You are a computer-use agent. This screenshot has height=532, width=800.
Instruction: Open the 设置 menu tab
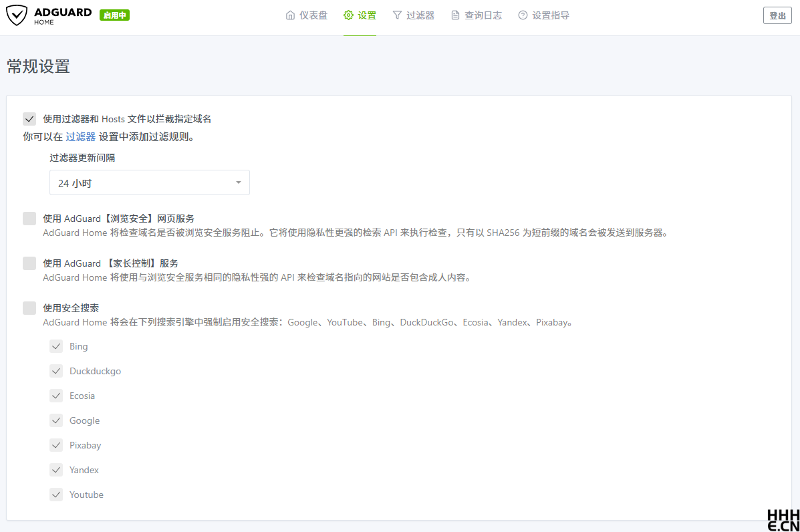pyautogui.click(x=360, y=15)
